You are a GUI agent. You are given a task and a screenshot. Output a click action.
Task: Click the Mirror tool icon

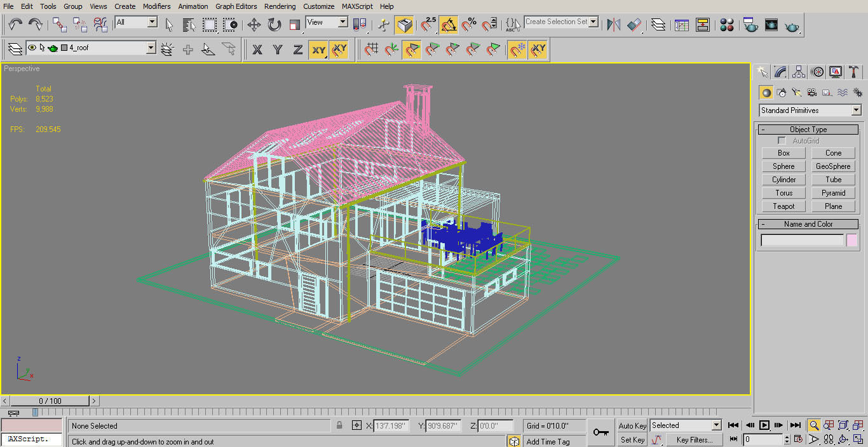[613, 25]
